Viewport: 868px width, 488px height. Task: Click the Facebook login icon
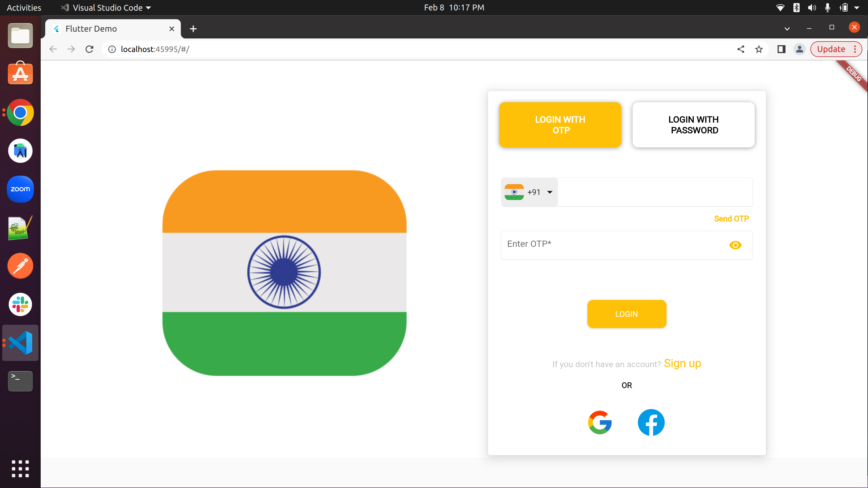(x=651, y=422)
